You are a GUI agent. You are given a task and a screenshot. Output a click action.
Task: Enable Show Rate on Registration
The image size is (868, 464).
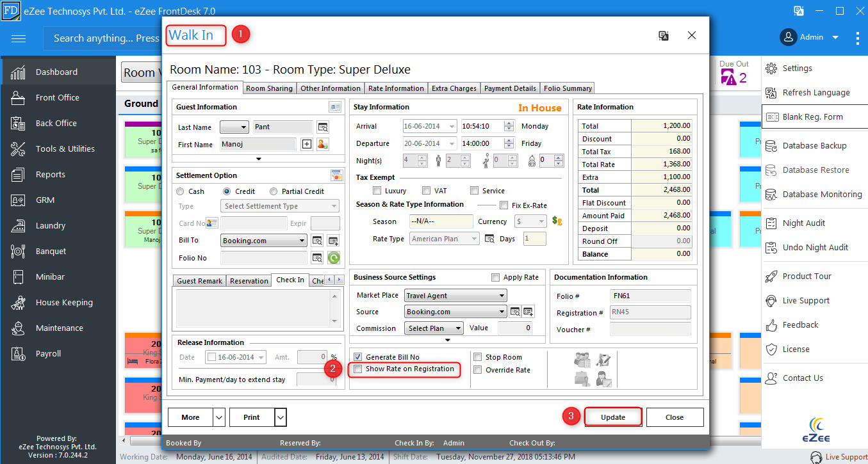click(x=358, y=369)
